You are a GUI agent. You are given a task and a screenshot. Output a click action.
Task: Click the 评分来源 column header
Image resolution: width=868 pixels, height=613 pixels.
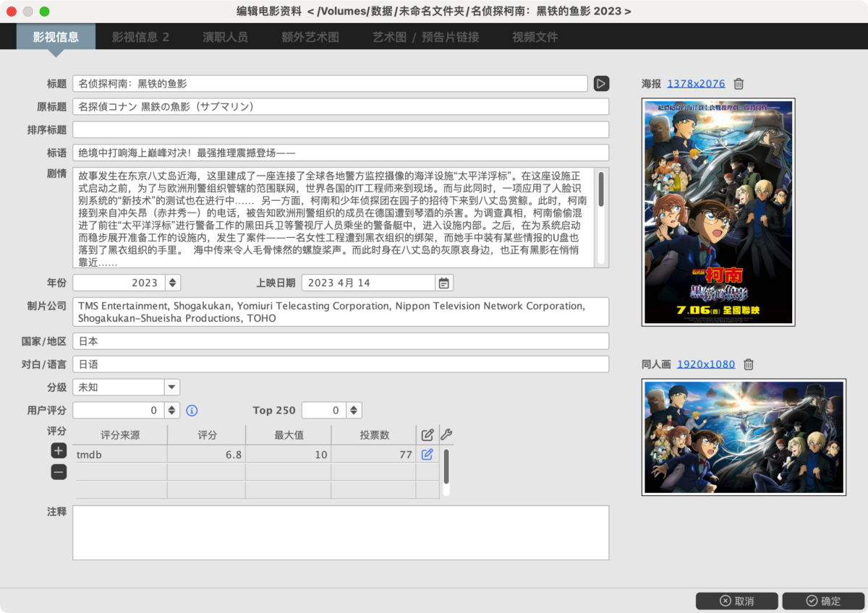coord(120,435)
